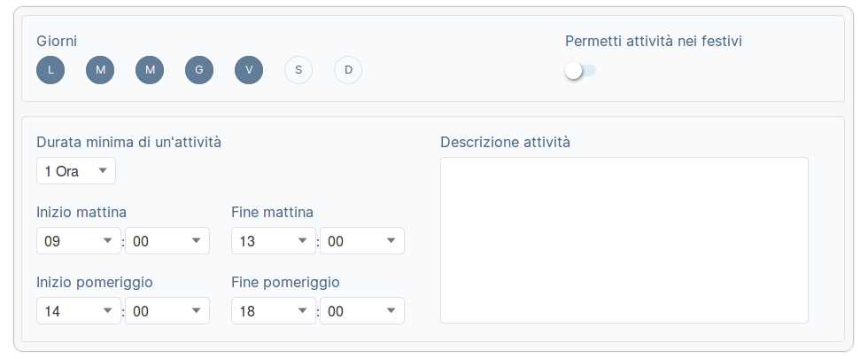Open Fine mattina hour dropdown showing 13
This screenshot has width=868, height=359.
click(x=274, y=241)
